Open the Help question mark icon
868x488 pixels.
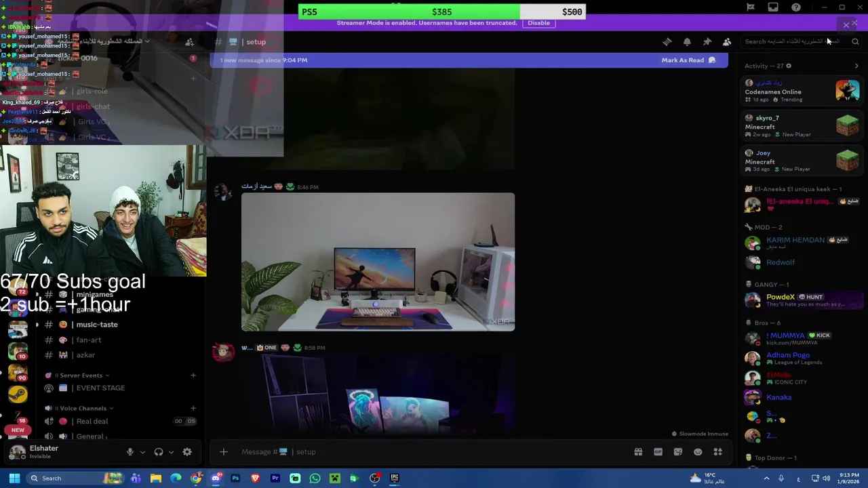pos(796,7)
